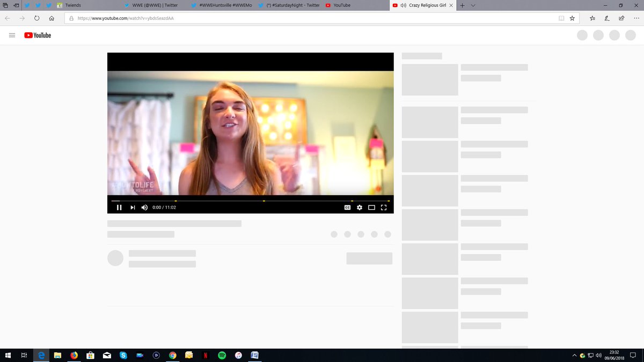This screenshot has height=362, width=644.
Task: Mute the tab audio speaker icon
Action: pyautogui.click(x=403, y=5)
